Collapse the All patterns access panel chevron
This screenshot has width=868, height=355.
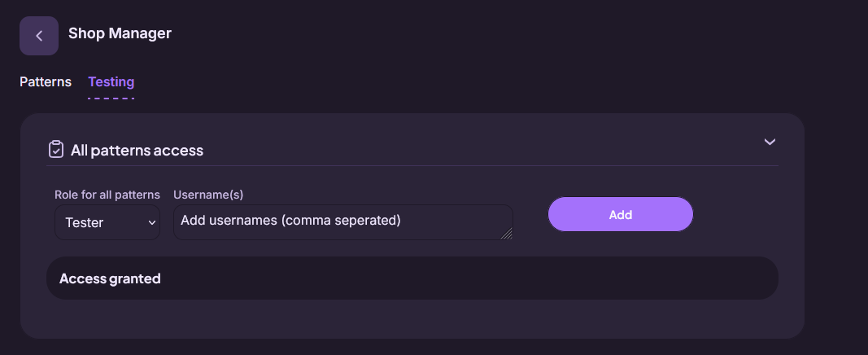[x=770, y=142]
